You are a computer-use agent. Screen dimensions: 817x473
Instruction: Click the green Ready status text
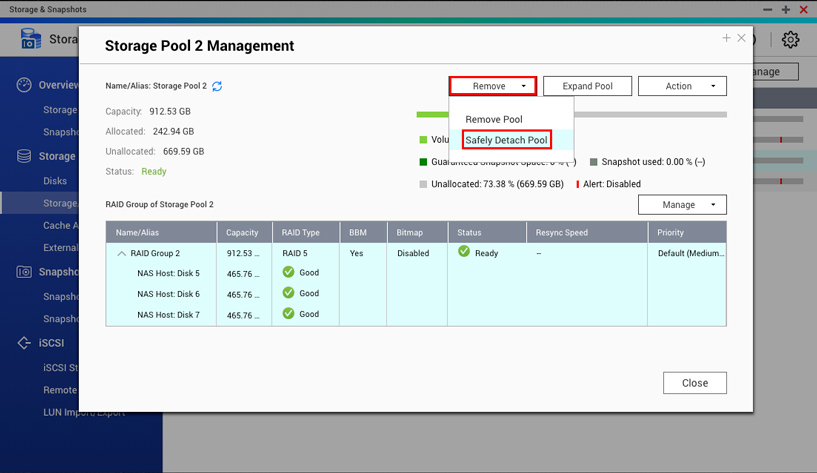[x=154, y=171]
